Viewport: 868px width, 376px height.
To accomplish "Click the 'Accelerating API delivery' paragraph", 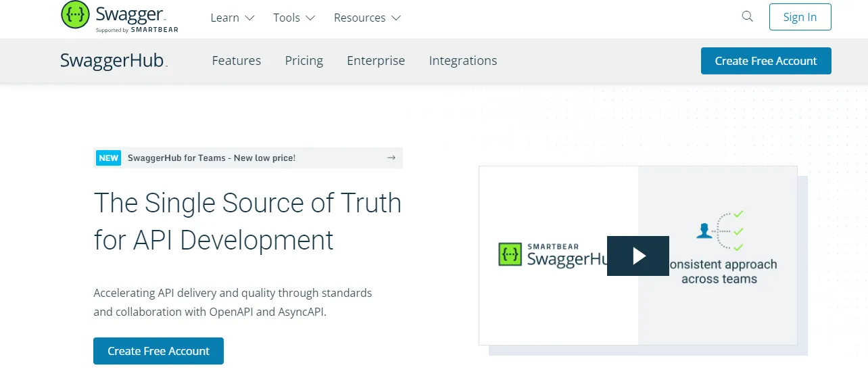I will tap(233, 302).
